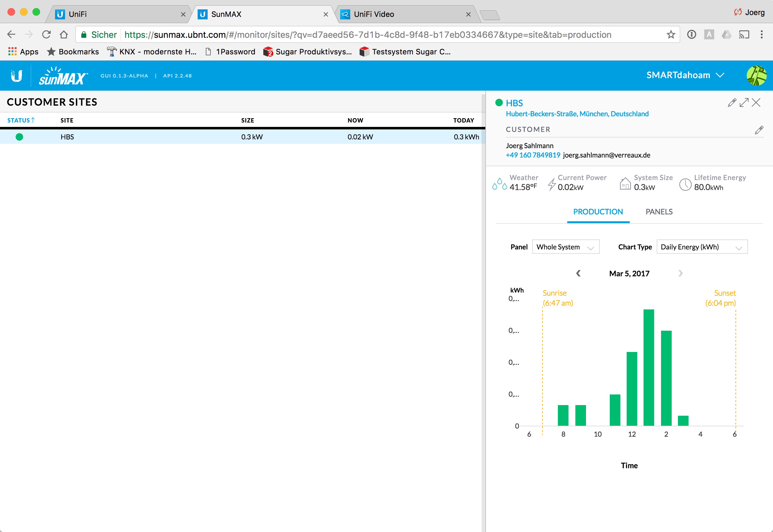Open Sugar Produktivsys bookmark
The image size is (773, 532).
coord(307,52)
